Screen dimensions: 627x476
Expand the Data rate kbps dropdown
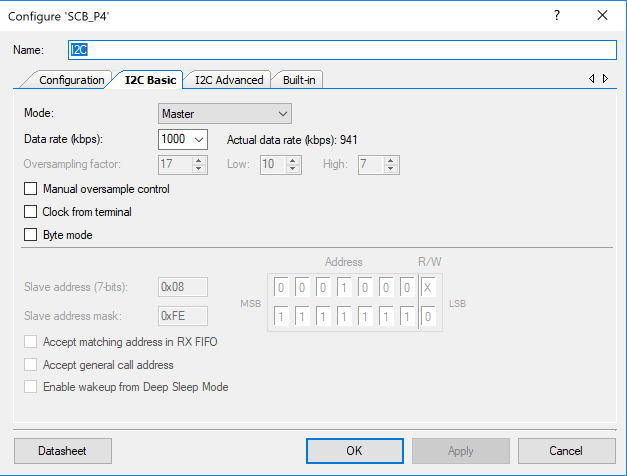[183, 139]
